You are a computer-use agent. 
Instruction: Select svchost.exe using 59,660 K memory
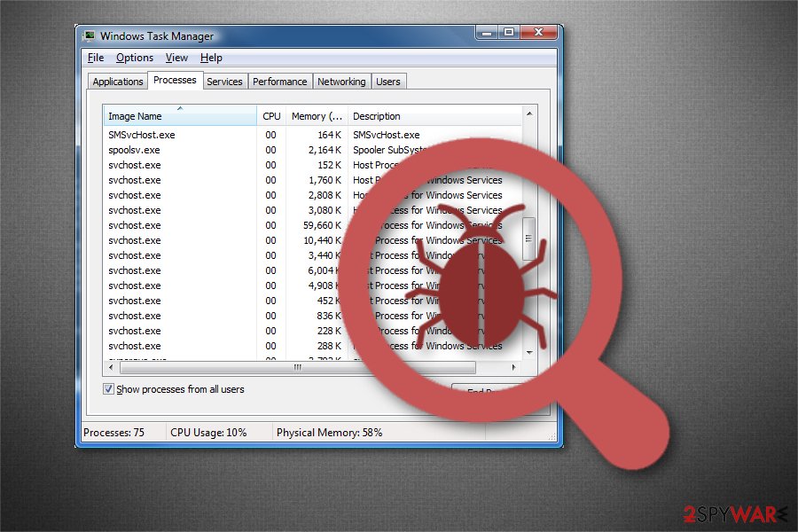pos(312,225)
